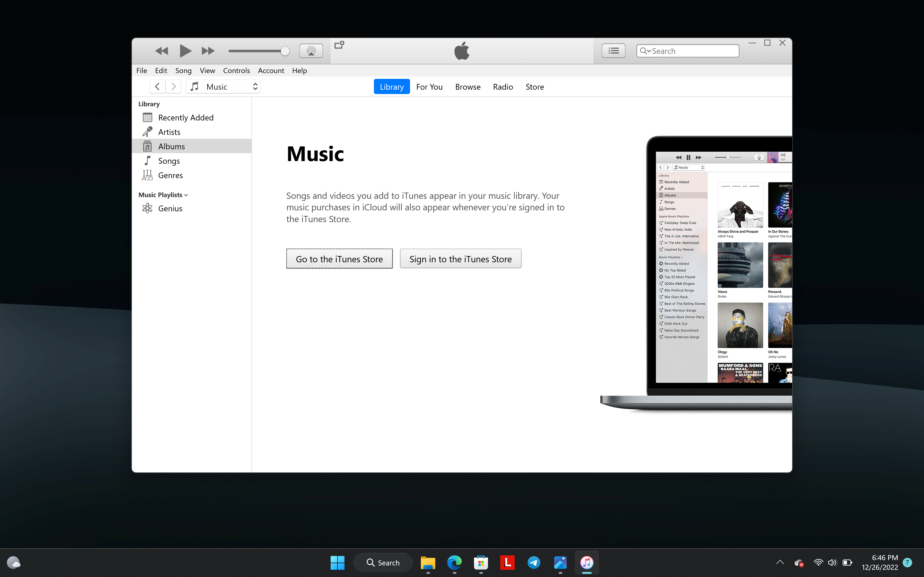Click the Go to the iTunes Store button
924x577 pixels.
point(339,259)
